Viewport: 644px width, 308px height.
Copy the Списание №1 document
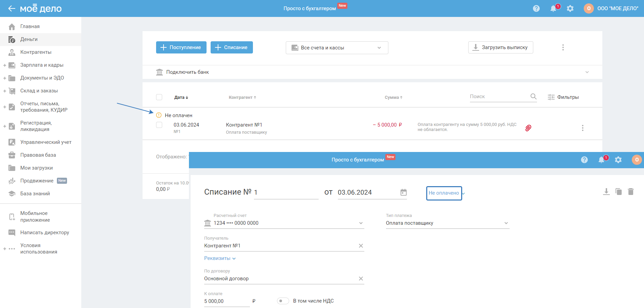click(619, 192)
